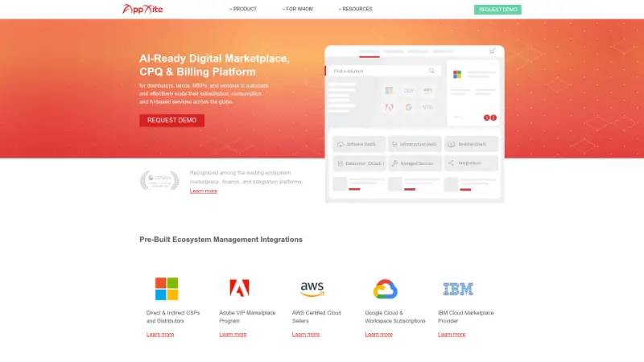Click the IBM logo in integrations
Image resolution: width=644 pixels, height=362 pixels.
click(x=458, y=289)
